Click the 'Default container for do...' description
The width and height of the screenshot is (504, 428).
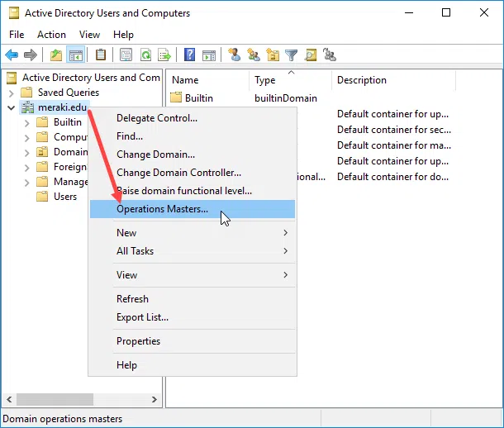pyautogui.click(x=392, y=177)
